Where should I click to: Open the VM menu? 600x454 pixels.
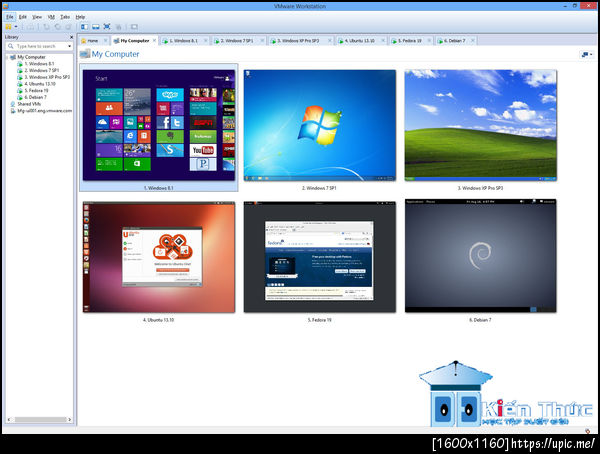[x=51, y=17]
